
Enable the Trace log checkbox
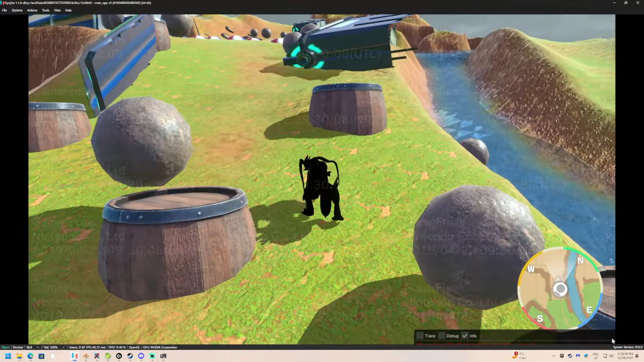click(x=420, y=336)
